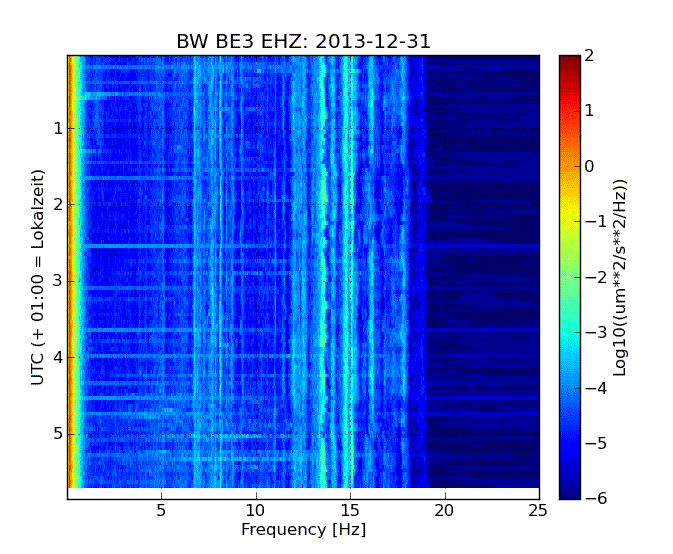Click y-axis tick label 2

(58, 204)
